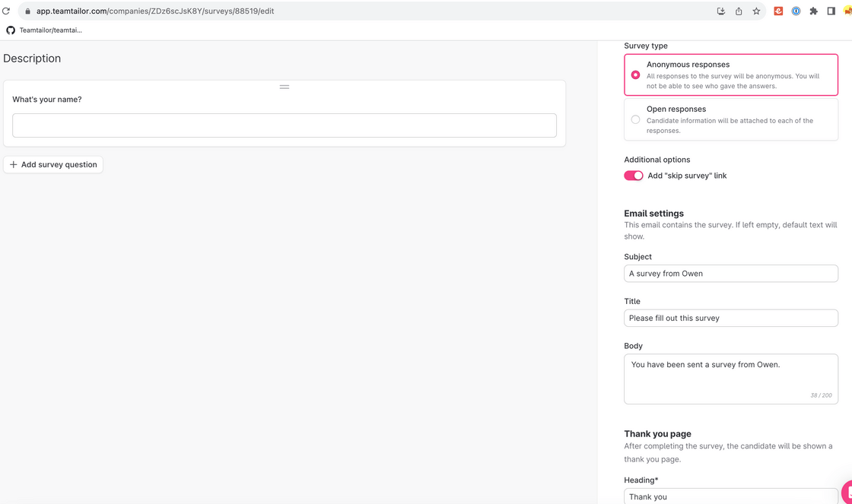The width and height of the screenshot is (852, 504).
Task: Open the 1Password extension icon
Action: click(x=796, y=11)
